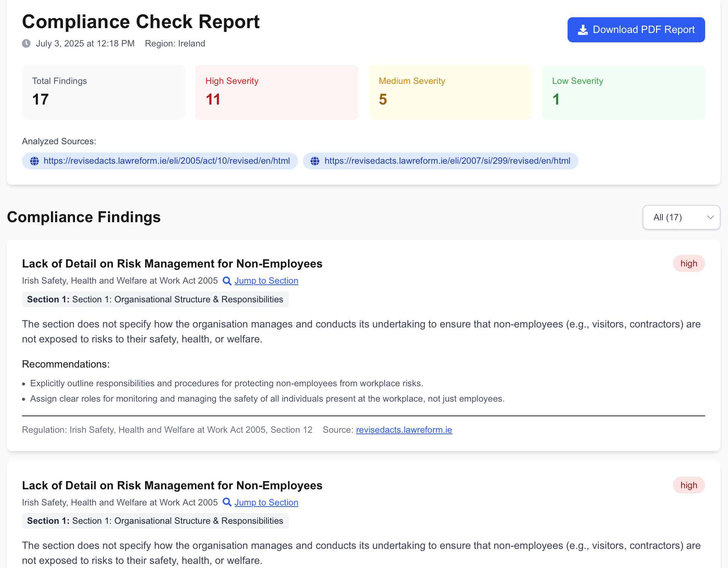The height and width of the screenshot is (568, 728).
Task: Select the High Severity 11 card
Action: 277,93
